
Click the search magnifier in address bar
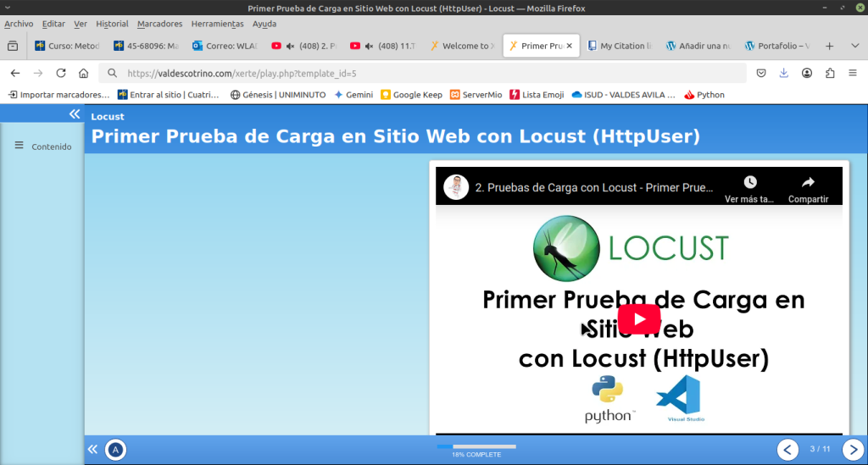pyautogui.click(x=113, y=73)
